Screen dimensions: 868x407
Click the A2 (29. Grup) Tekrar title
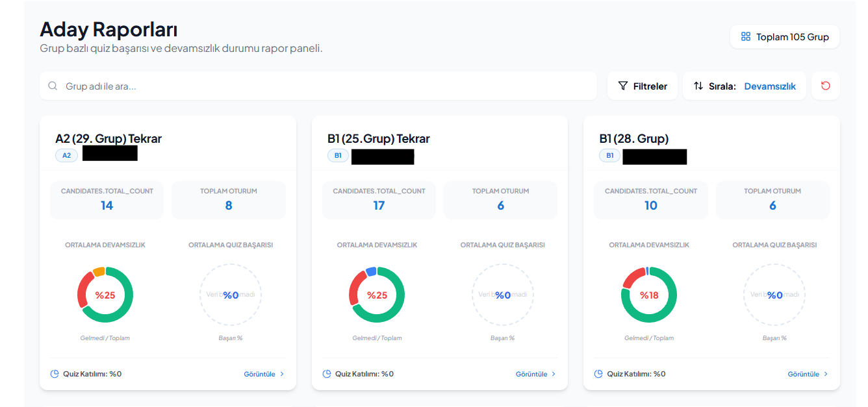[x=108, y=138]
